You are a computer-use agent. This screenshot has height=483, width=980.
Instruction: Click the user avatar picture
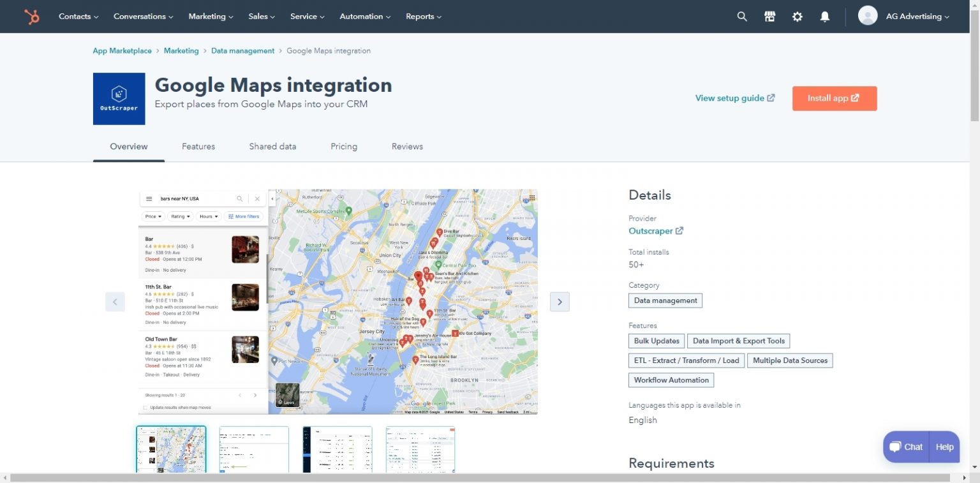(x=867, y=16)
